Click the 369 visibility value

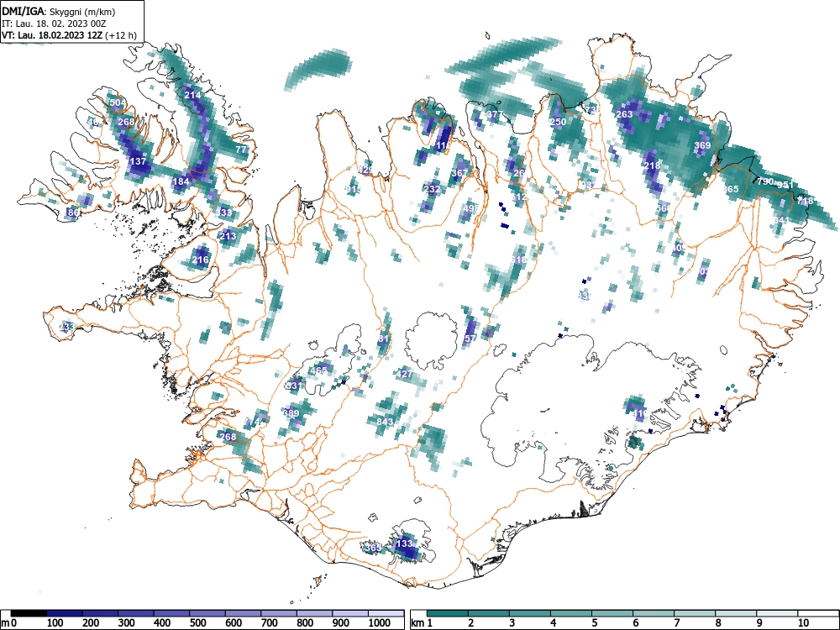[702, 145]
